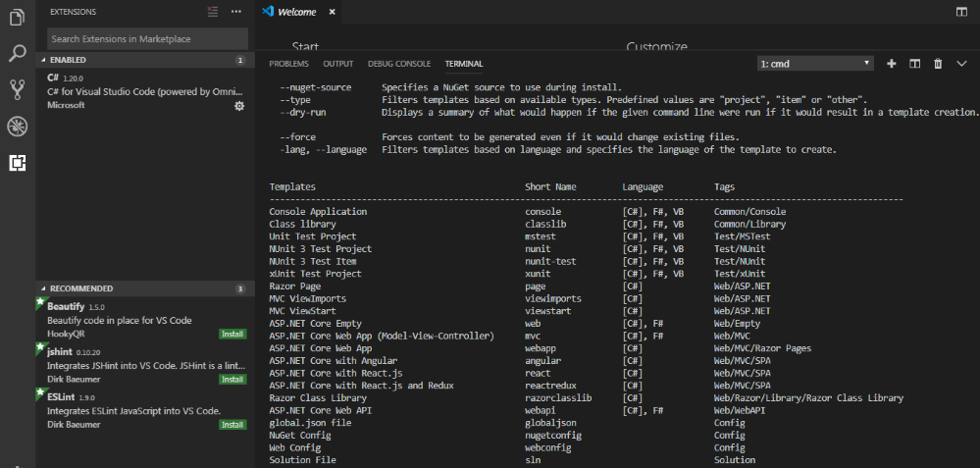Install the Beautify extension

[232, 335]
